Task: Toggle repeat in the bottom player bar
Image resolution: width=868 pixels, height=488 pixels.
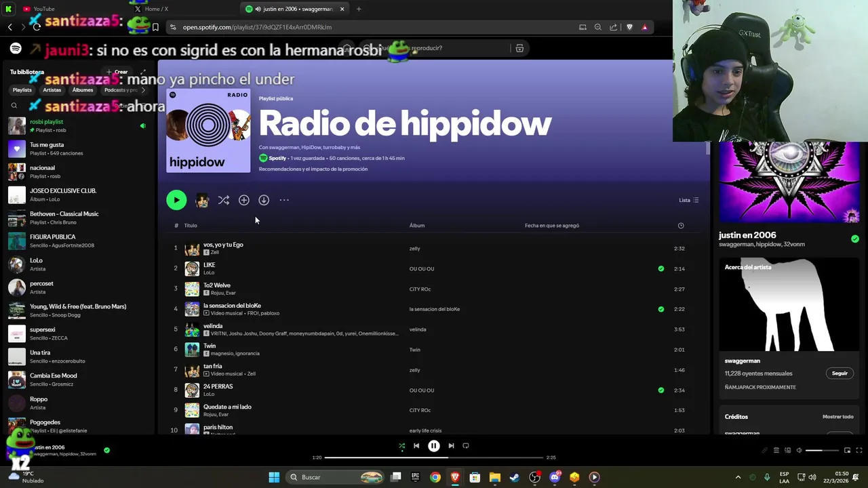Action: tap(466, 446)
